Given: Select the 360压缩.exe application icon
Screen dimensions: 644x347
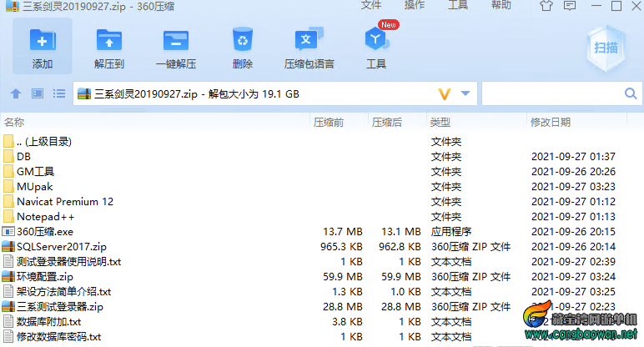Looking at the screenshot, I should (x=8, y=232).
